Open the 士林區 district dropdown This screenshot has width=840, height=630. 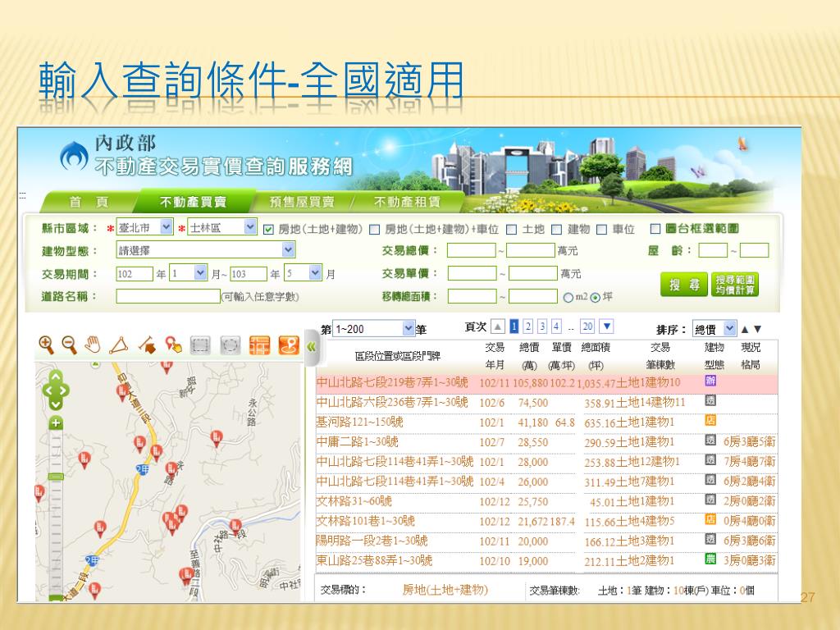tap(221, 227)
